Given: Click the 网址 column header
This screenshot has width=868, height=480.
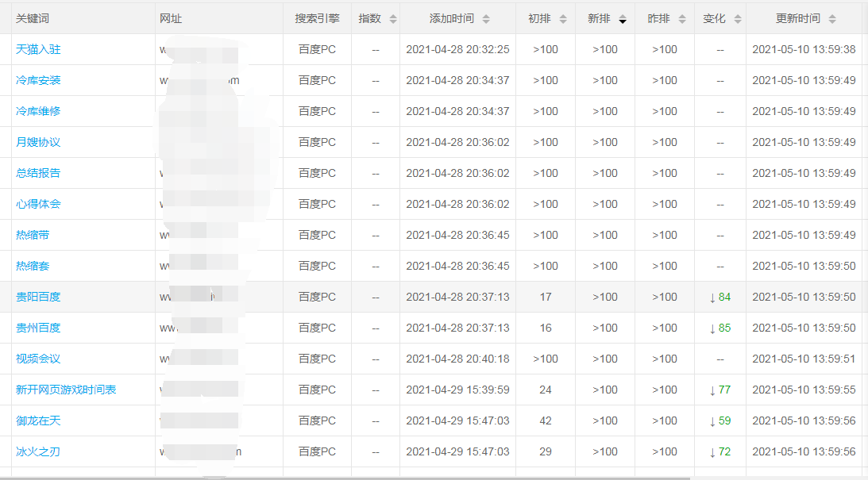Looking at the screenshot, I should pyautogui.click(x=171, y=18).
